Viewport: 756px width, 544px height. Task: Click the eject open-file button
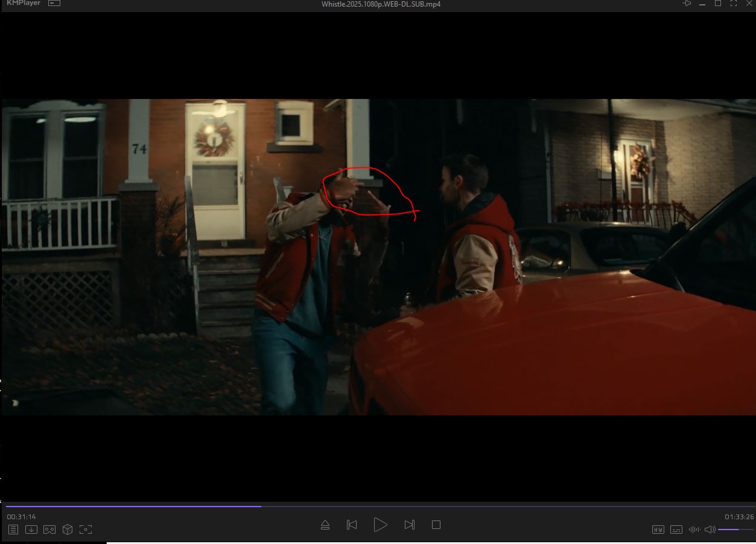pos(325,525)
